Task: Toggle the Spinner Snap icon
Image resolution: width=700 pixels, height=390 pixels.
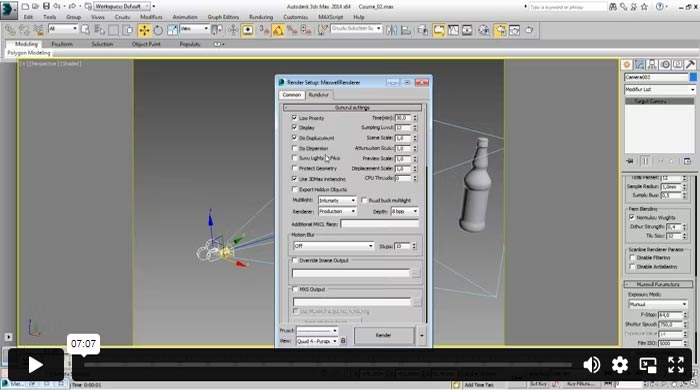Action: click(x=306, y=30)
